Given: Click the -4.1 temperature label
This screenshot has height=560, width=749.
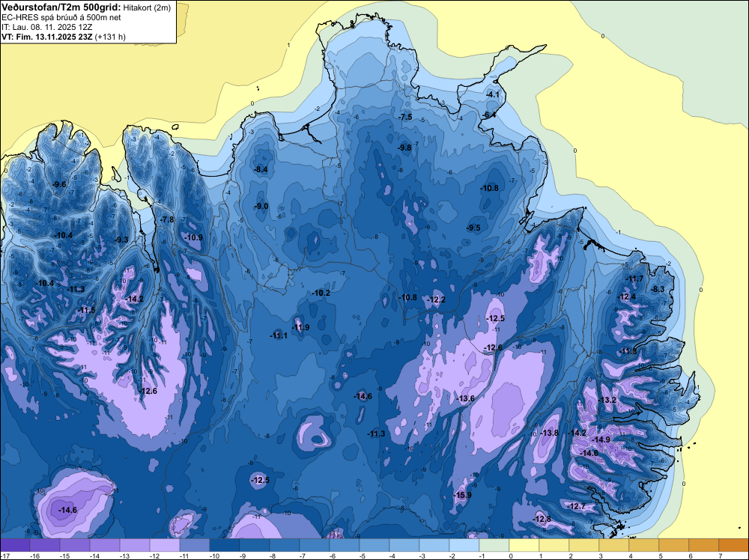Looking at the screenshot, I should pyautogui.click(x=492, y=94).
